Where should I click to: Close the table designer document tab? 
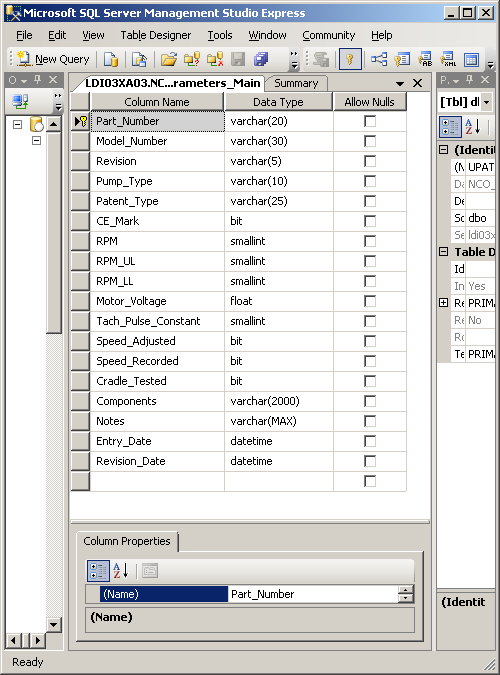(417, 83)
